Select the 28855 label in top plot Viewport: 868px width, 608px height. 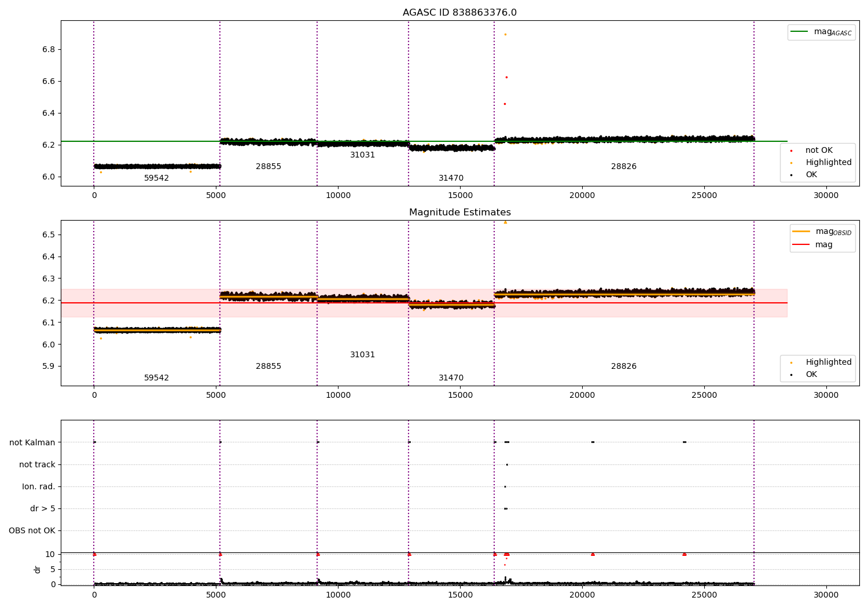(x=269, y=167)
